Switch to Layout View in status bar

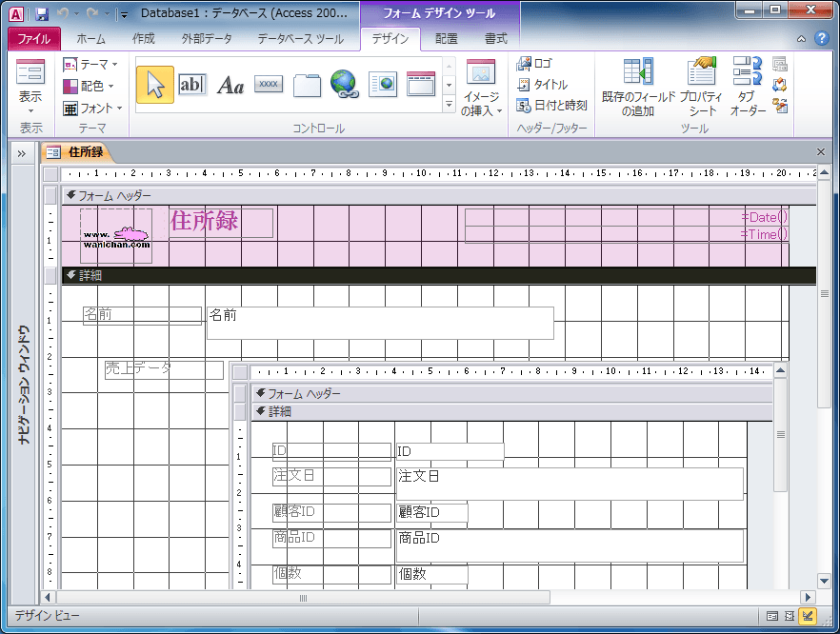(790, 616)
